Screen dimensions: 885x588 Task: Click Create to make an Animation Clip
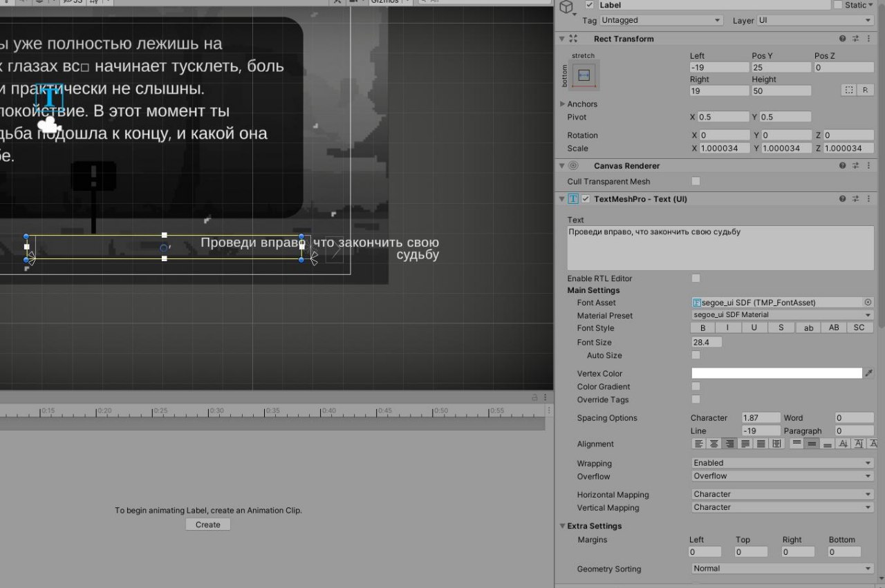tap(207, 524)
